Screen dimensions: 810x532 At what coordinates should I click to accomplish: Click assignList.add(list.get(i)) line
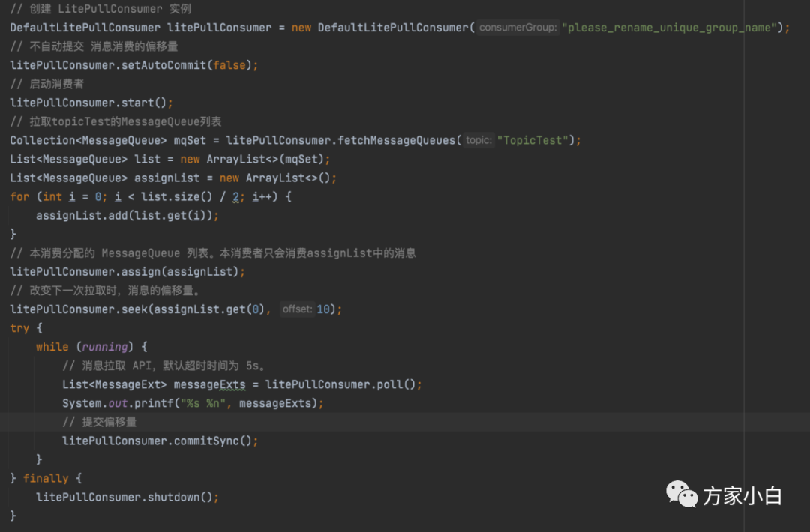(127, 215)
